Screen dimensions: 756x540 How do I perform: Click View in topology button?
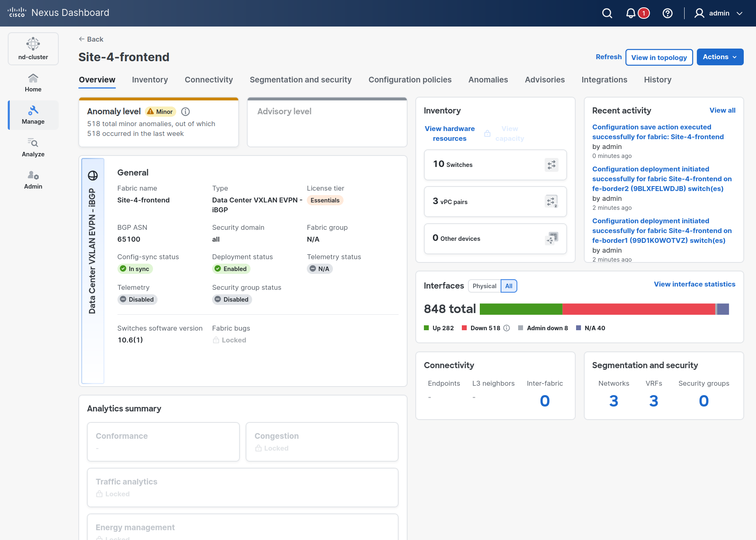[x=659, y=57]
